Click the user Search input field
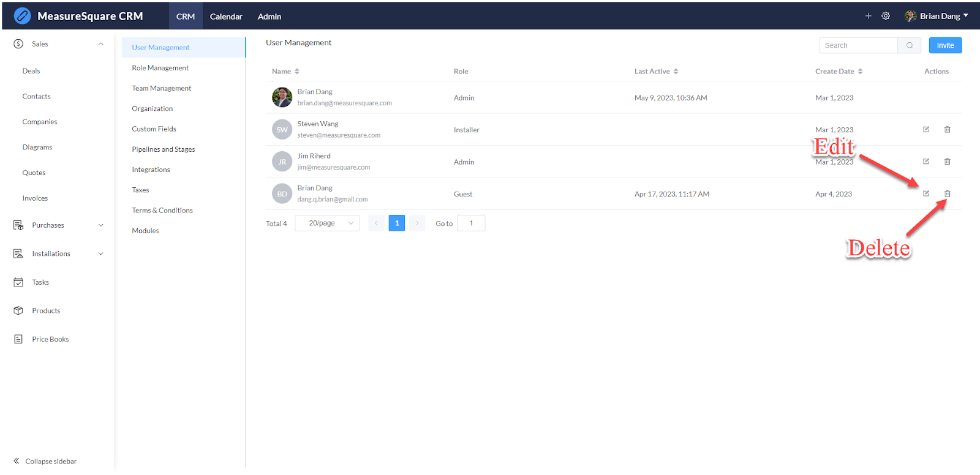Screen dimensions: 980x475 pyautogui.click(x=859, y=45)
